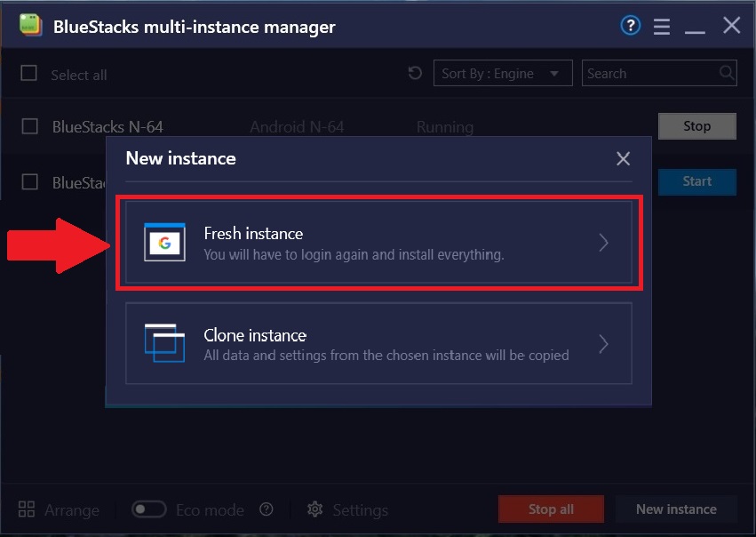Click the Eco mode label
This screenshot has width=756, height=537.
point(210,510)
